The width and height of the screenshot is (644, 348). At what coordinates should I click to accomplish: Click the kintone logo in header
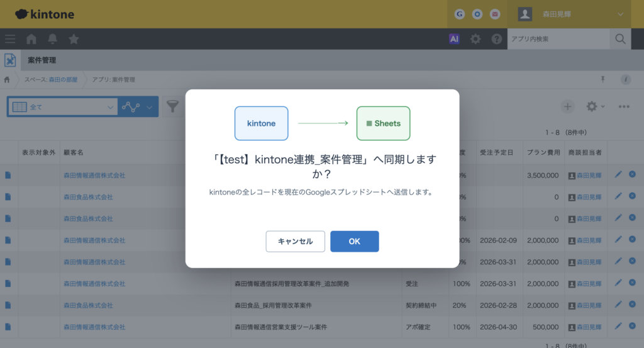[45, 14]
